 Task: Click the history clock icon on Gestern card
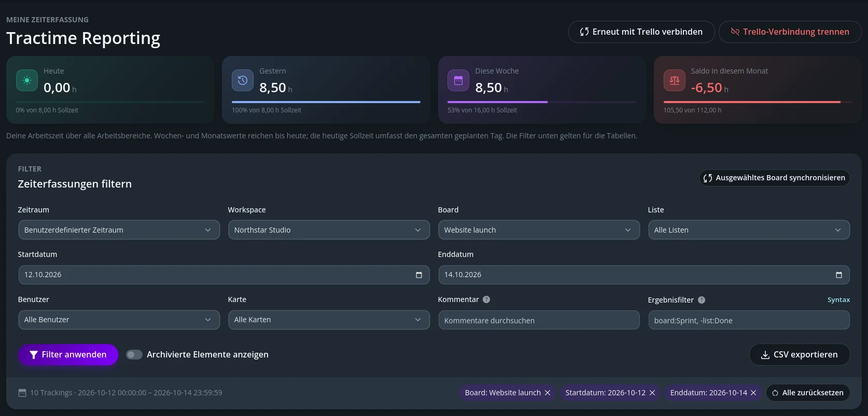pyautogui.click(x=242, y=80)
